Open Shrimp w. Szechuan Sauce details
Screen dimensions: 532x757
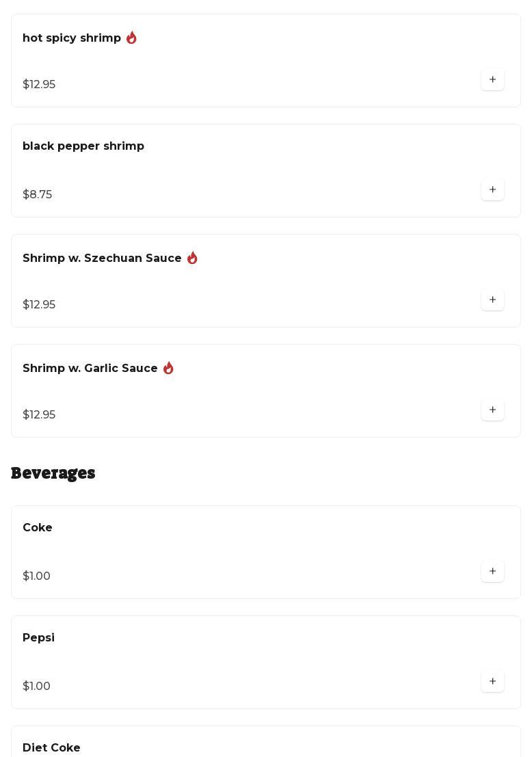click(102, 258)
